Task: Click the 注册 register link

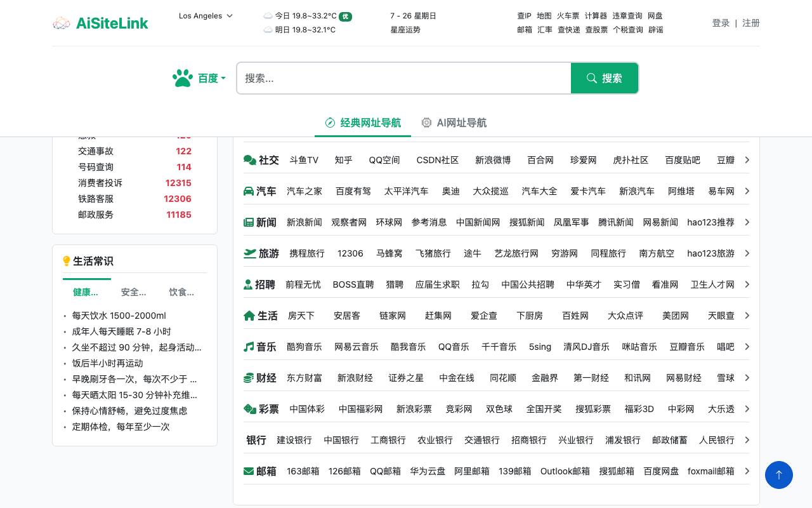Action: (751, 23)
